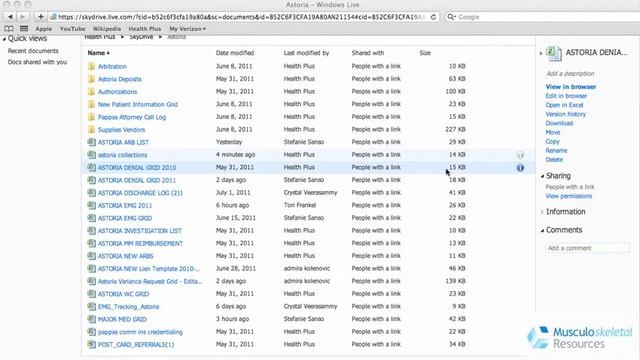Open ASTORIA EMG GRID file

pyautogui.click(x=124, y=218)
